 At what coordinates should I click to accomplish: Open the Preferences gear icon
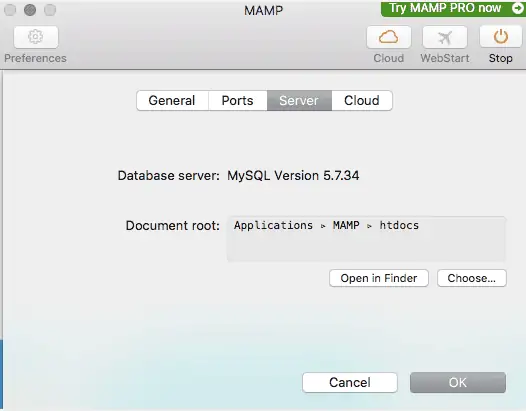pos(36,37)
